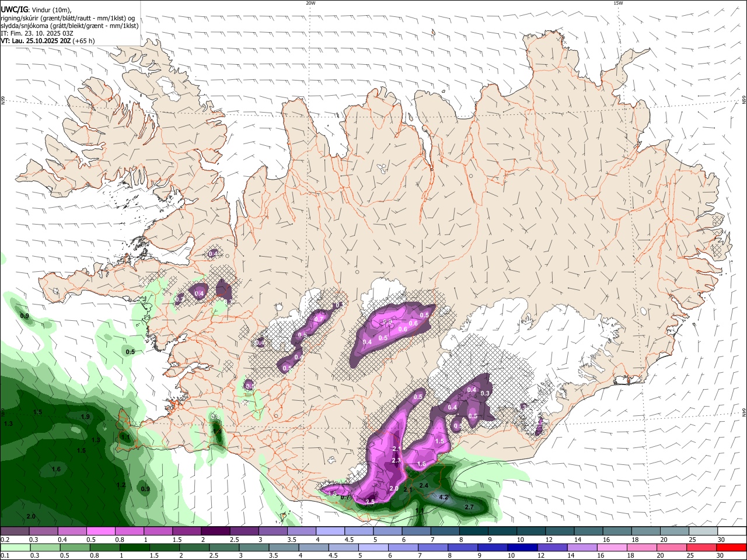Click the '15W' longitude label
747x560 pixels.
[618, 3]
